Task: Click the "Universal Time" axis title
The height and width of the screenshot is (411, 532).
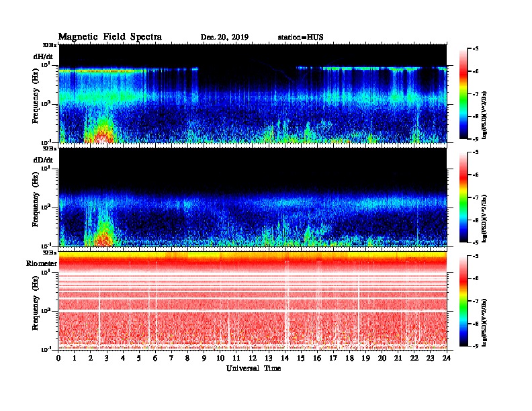Action: pyautogui.click(x=253, y=368)
